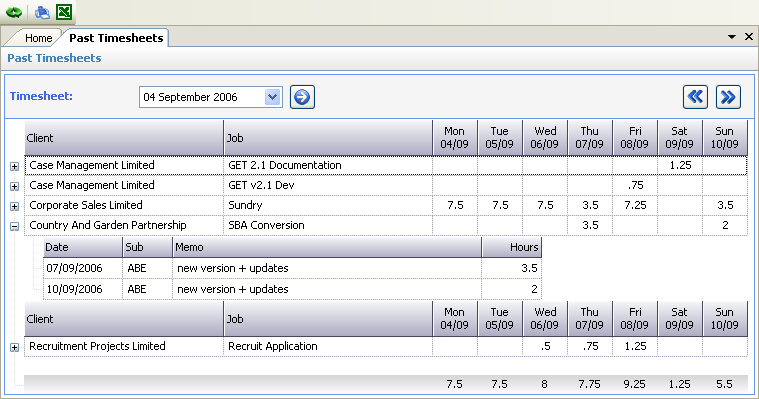Expand the Corporate Sales Limited row
This screenshot has width=759, height=399.
click(x=15, y=206)
